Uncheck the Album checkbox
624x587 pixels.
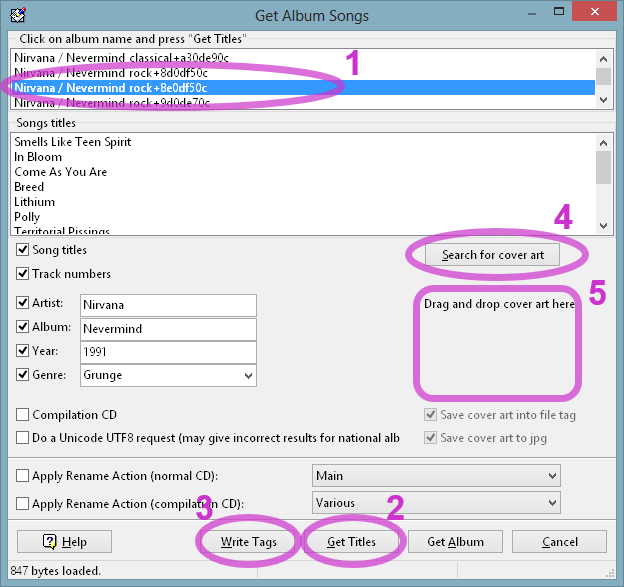(x=22, y=327)
